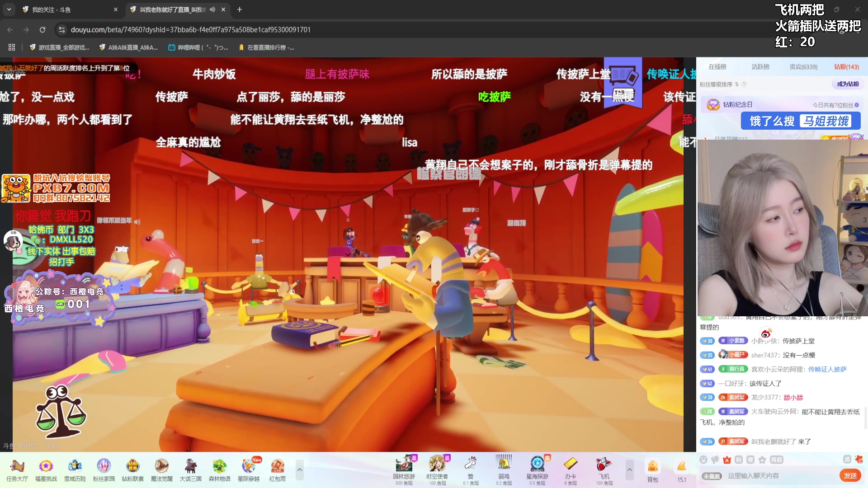Click the 传唤证人披萨 chat message
The height and width of the screenshot is (488, 868).
point(827,369)
